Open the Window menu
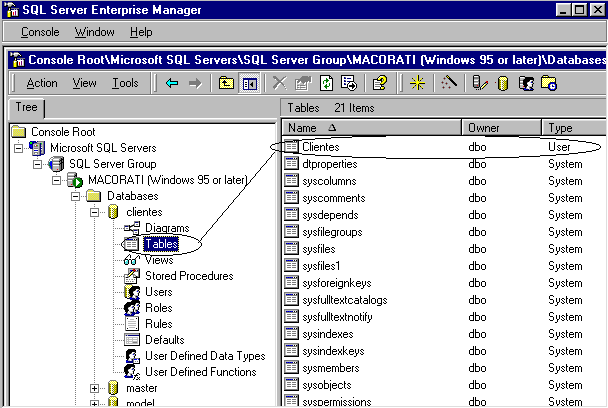 [x=95, y=32]
